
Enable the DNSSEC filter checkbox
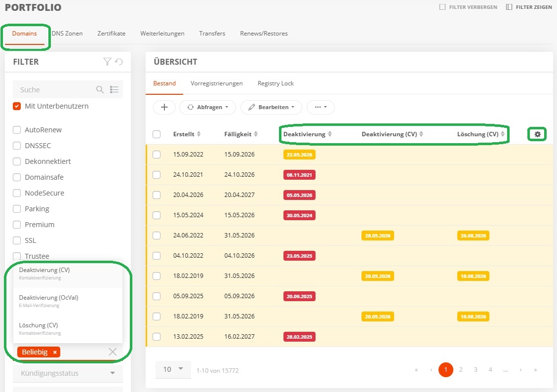click(x=17, y=146)
